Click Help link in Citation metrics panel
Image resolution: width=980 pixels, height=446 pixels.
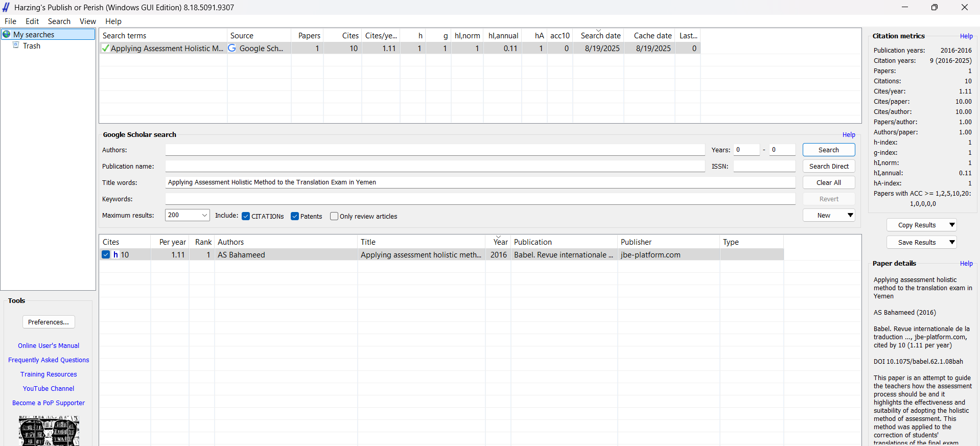tap(966, 36)
